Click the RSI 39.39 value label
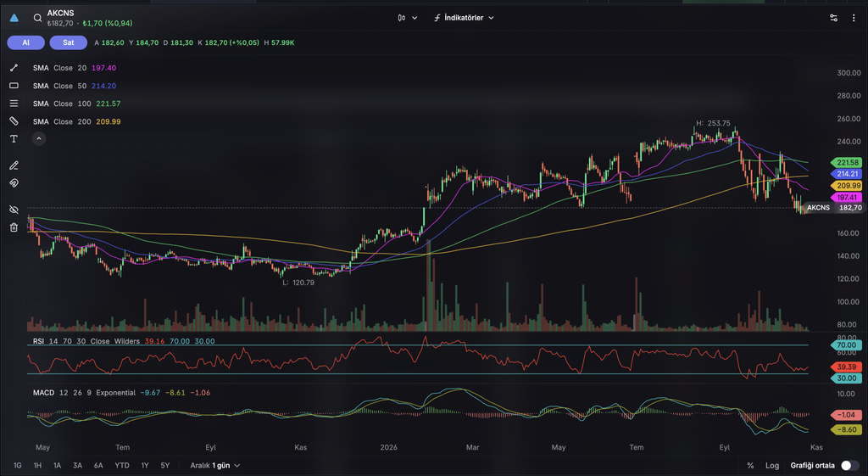The height and width of the screenshot is (476, 868). point(847,367)
